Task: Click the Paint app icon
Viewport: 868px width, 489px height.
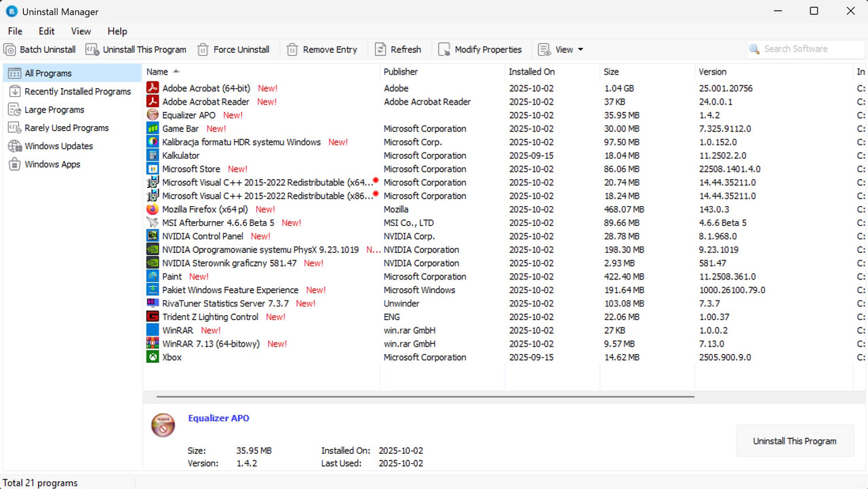Action: (152, 277)
